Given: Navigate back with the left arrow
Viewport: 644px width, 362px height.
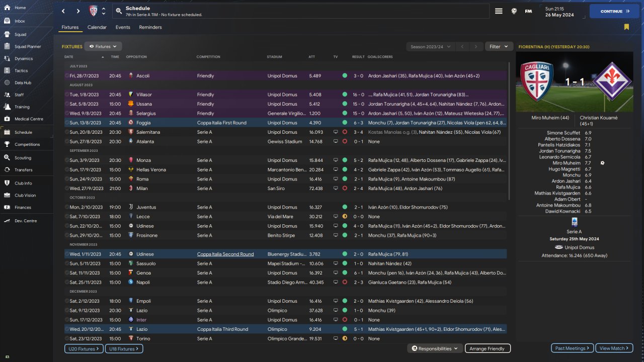Looking at the screenshot, I should (63, 11).
